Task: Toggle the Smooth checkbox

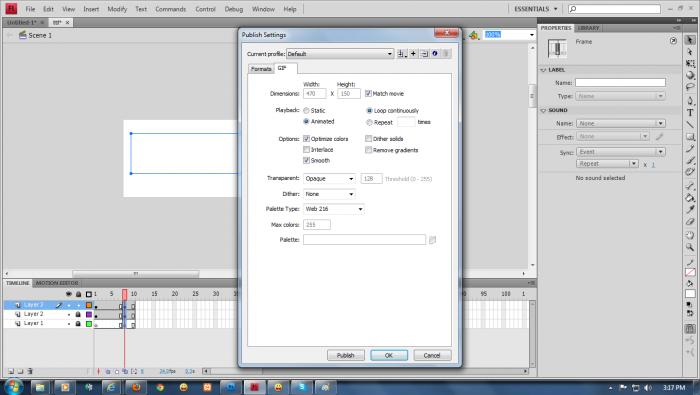Action: [x=306, y=160]
